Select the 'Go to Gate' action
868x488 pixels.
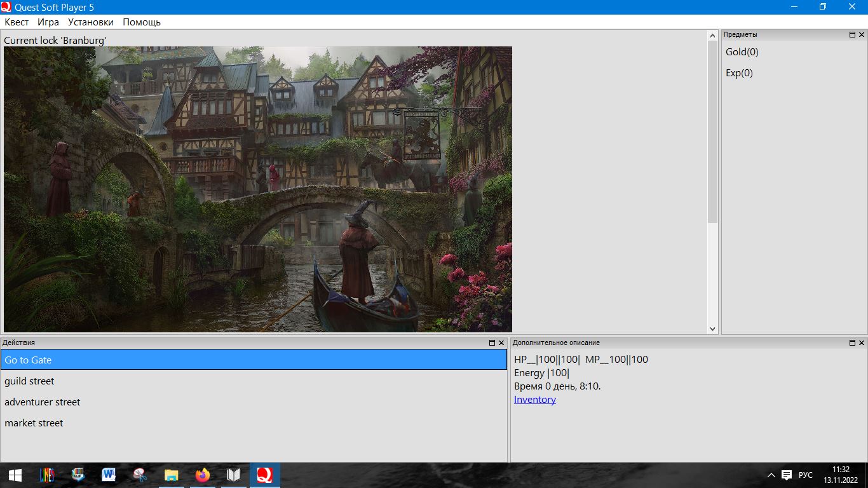click(254, 360)
